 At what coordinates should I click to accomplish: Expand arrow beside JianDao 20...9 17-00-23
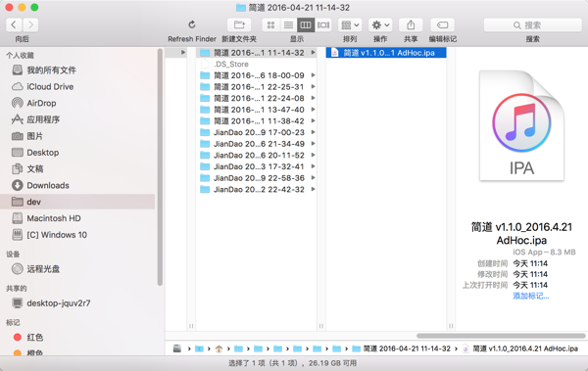pos(313,132)
